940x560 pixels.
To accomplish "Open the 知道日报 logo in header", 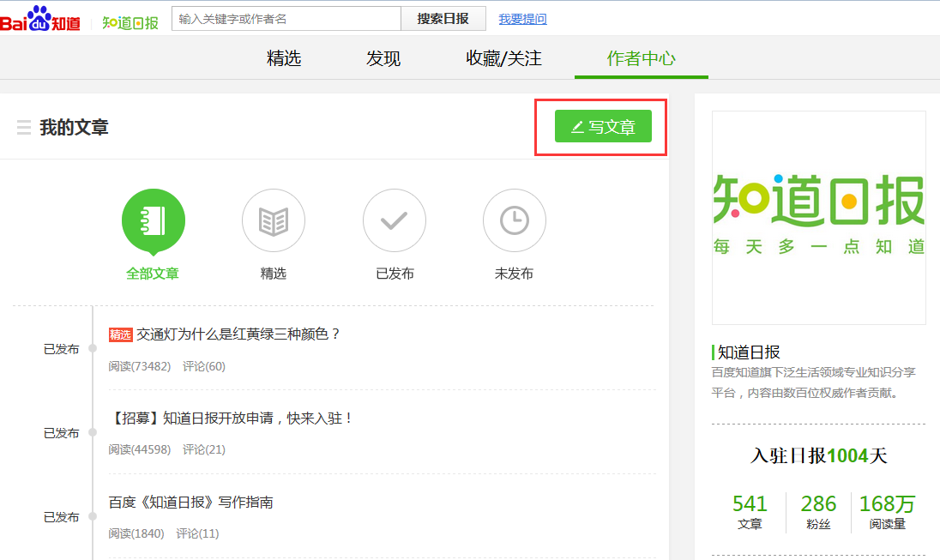I will point(130,23).
